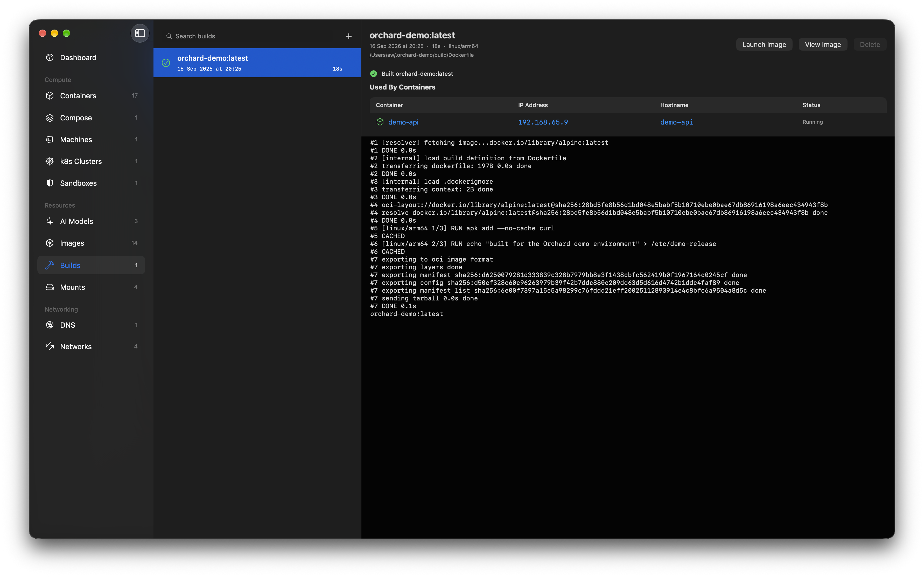Click the Delete button
The width and height of the screenshot is (924, 577).
[870, 44]
